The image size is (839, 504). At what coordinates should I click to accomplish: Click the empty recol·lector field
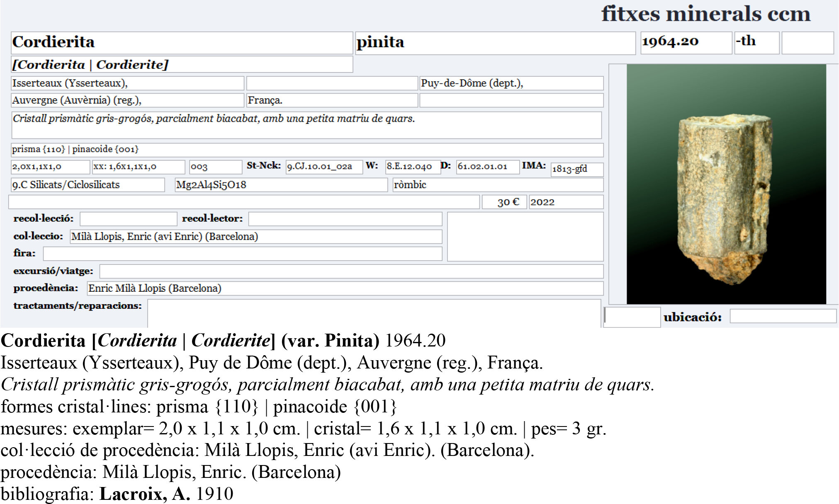(x=345, y=219)
